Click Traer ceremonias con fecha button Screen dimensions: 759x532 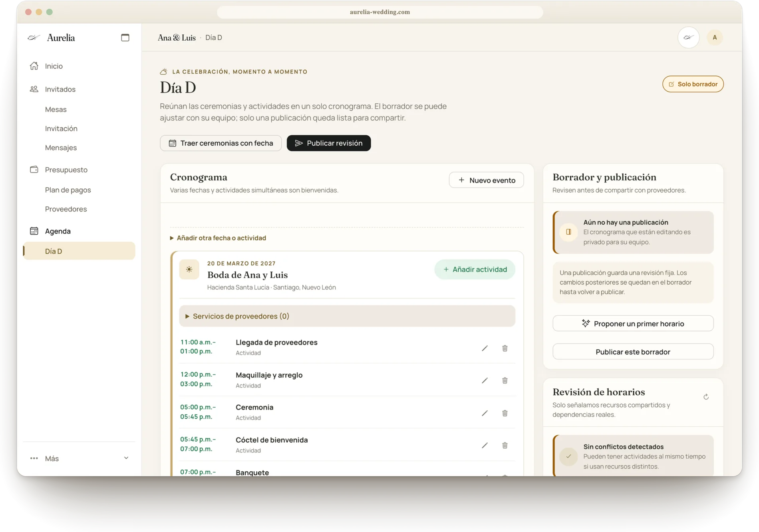pyautogui.click(x=221, y=143)
